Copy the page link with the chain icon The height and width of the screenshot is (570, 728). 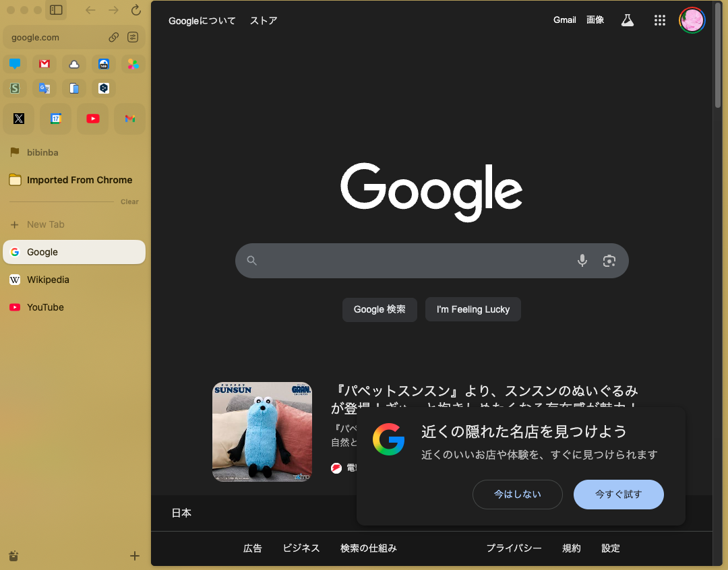[114, 37]
